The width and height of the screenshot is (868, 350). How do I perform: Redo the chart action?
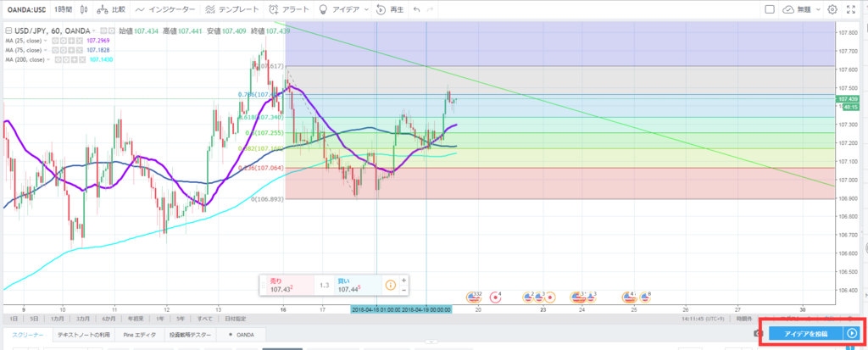430,9
